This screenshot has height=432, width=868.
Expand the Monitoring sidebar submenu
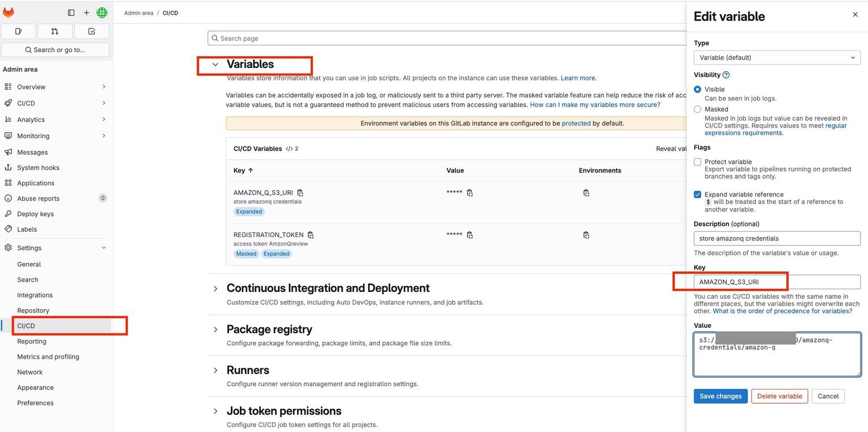click(104, 136)
